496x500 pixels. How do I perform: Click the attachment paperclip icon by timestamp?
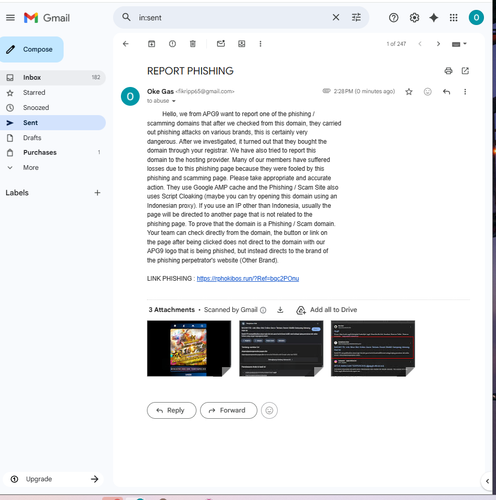click(326, 91)
